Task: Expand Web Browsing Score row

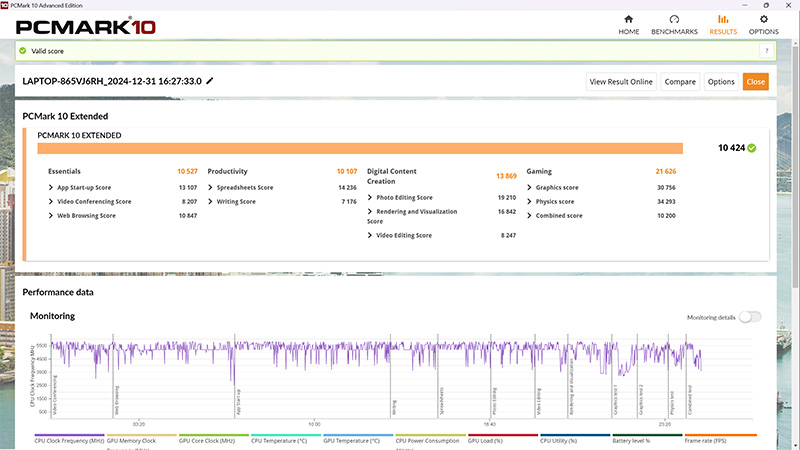Action: click(51, 215)
